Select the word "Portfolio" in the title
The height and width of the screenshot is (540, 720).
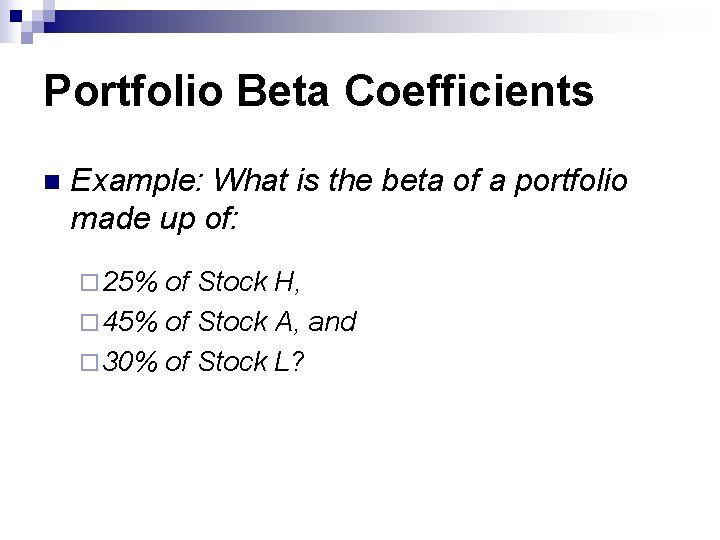[x=136, y=93]
